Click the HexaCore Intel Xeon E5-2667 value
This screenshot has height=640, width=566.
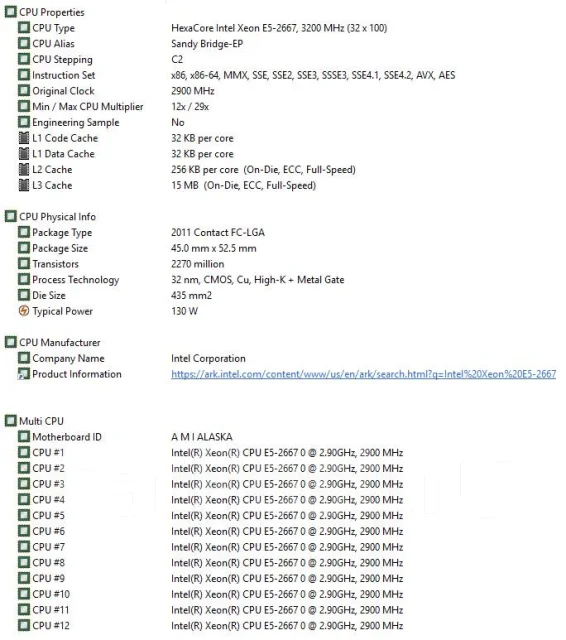(x=279, y=28)
